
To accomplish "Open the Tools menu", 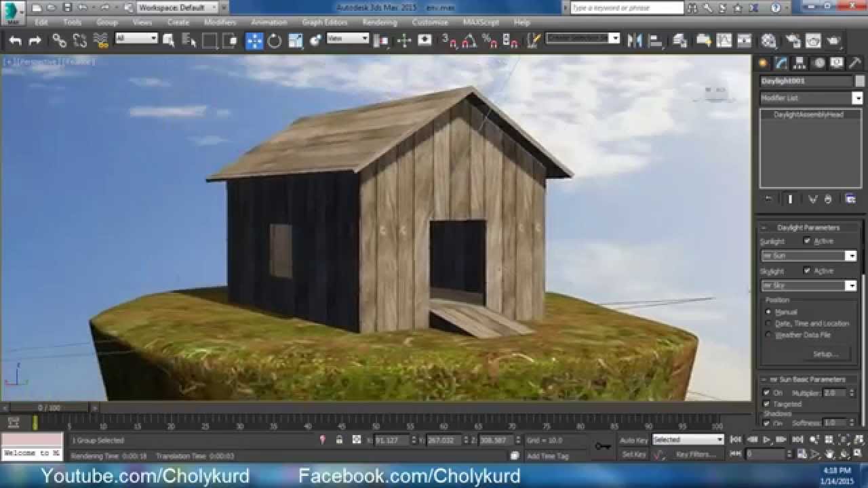I will [x=72, y=22].
